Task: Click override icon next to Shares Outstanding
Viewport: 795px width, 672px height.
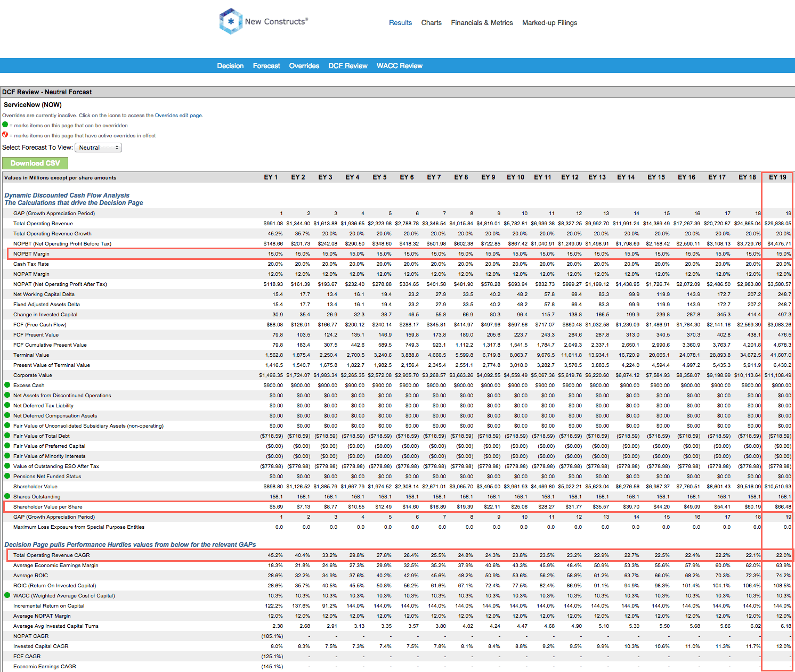Action: pos(6,496)
